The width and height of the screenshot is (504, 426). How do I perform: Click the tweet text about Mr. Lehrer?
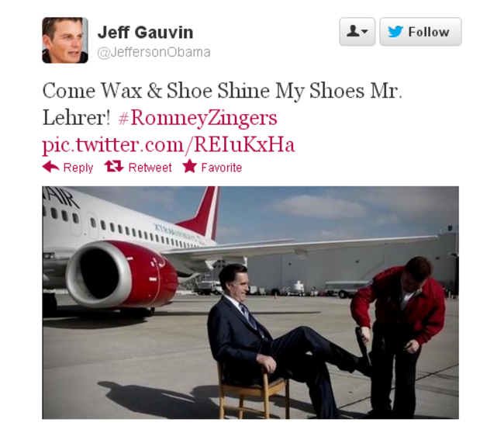tap(222, 104)
